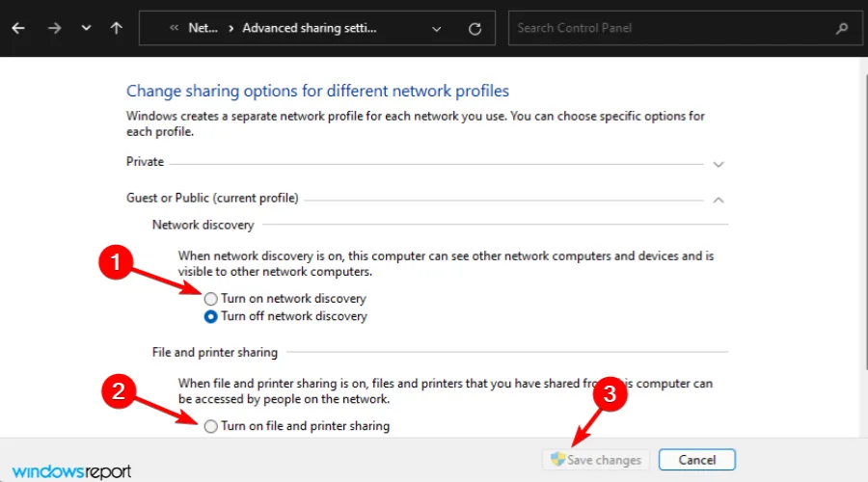The width and height of the screenshot is (868, 482).
Task: Refresh the Advanced sharing settings page
Action: pyautogui.click(x=475, y=28)
